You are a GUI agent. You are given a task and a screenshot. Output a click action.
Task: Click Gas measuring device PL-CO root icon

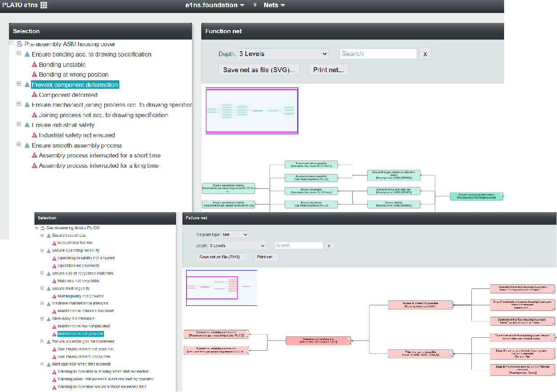[x=43, y=228]
